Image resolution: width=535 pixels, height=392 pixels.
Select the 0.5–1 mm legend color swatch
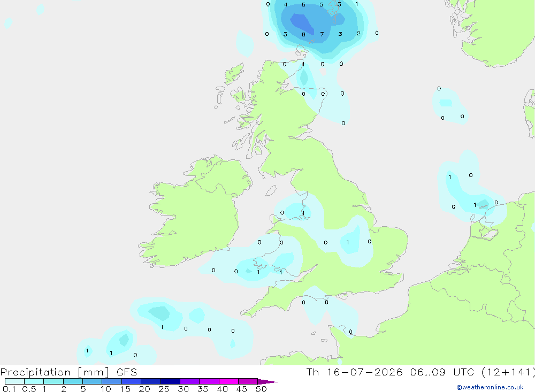point(34,381)
